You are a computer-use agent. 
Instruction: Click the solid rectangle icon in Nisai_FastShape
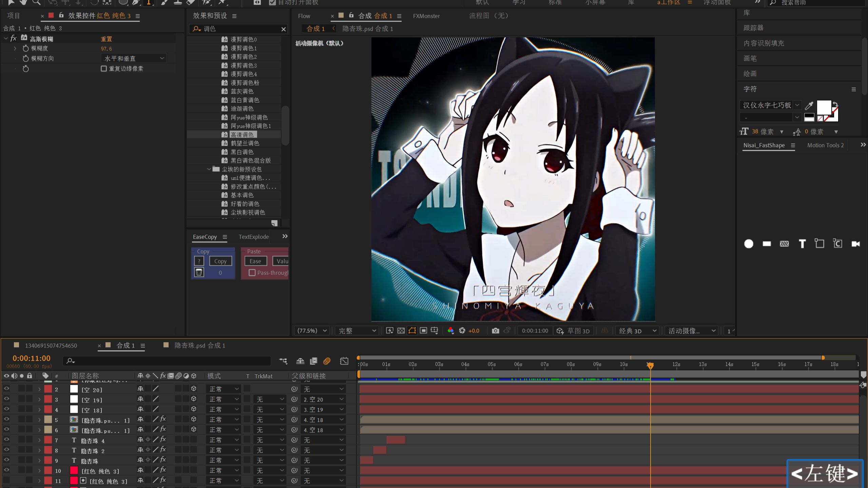click(767, 244)
